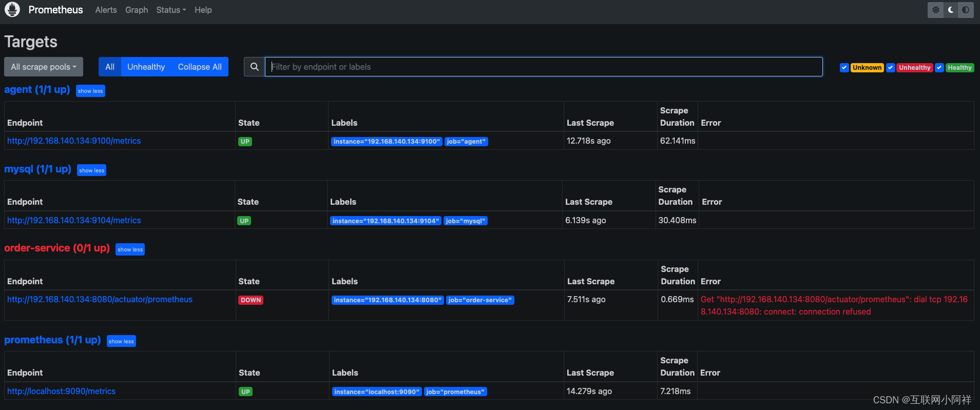The image size is (980, 410).
Task: Focus the Filter by endpoint or labels field
Action: (544, 67)
